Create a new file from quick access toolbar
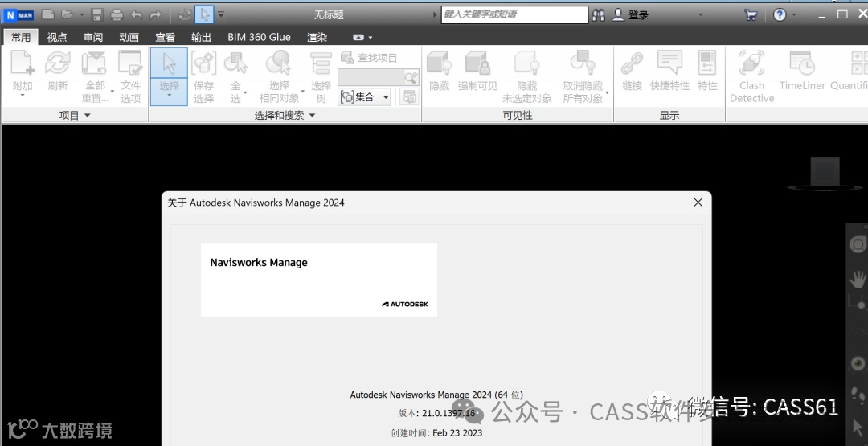Viewport: 868px width, 446px height. (48, 14)
